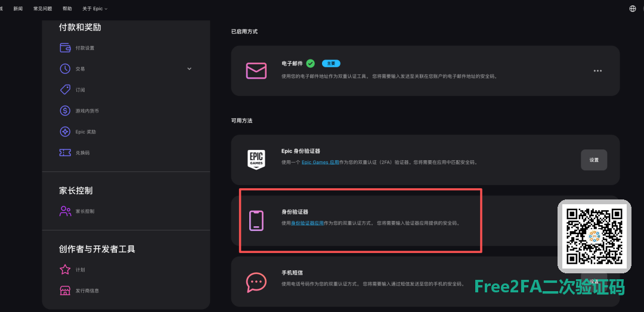Click the 订阅 tag icon
The width and height of the screenshot is (644, 312).
click(x=66, y=90)
